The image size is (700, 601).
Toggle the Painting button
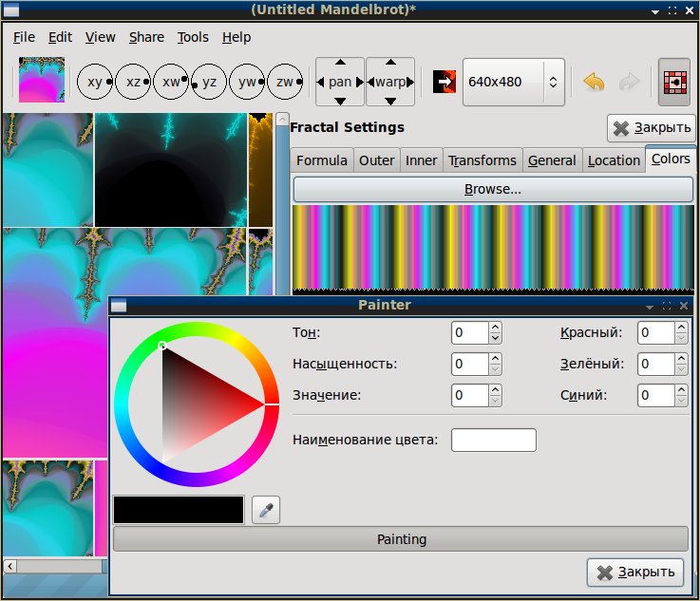click(x=401, y=539)
